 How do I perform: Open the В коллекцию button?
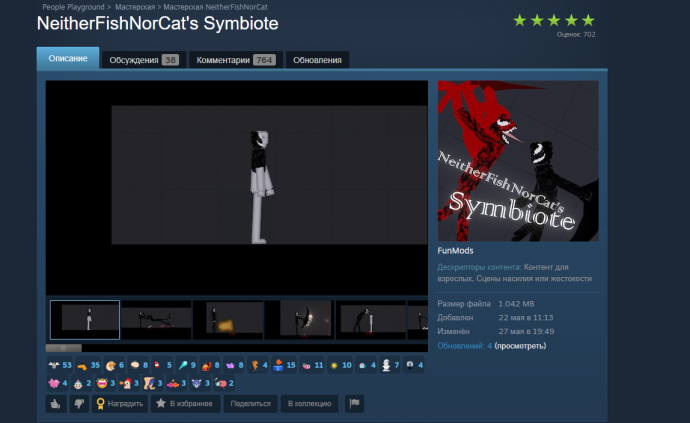(308, 403)
